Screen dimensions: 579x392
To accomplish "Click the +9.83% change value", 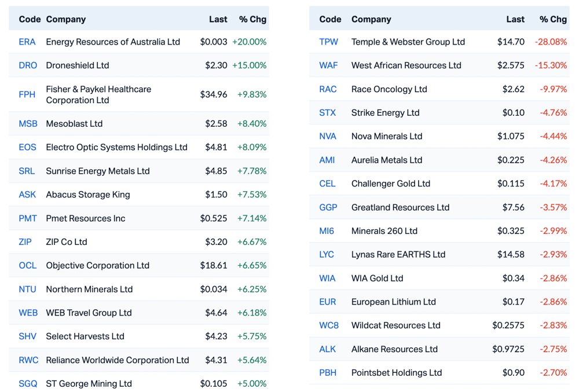I will click(252, 94).
